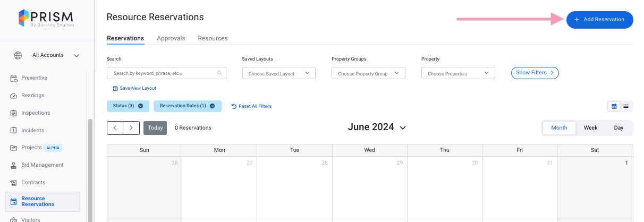The width and height of the screenshot is (644, 222).
Task: Open the Resources tab
Action: (213, 38)
